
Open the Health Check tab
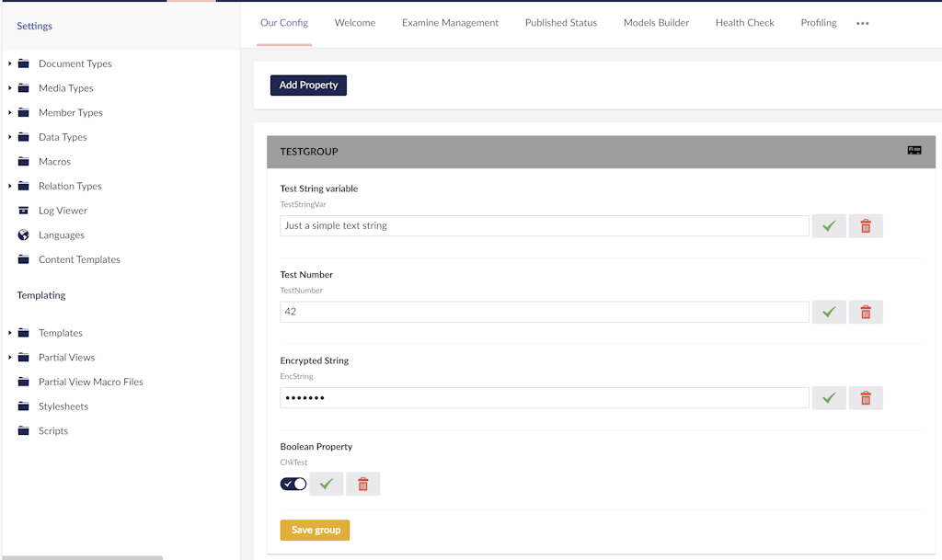click(x=744, y=22)
